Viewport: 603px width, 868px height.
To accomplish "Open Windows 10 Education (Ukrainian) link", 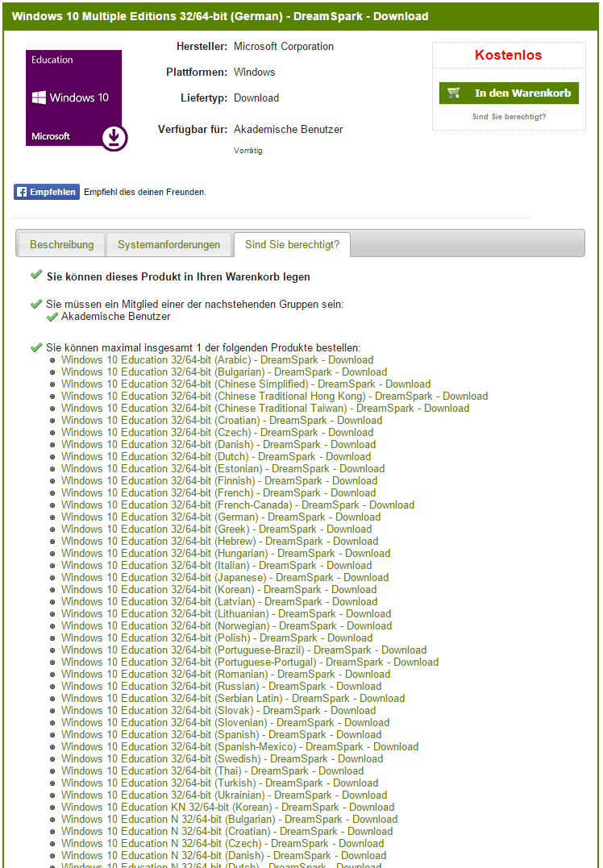I will [224, 795].
